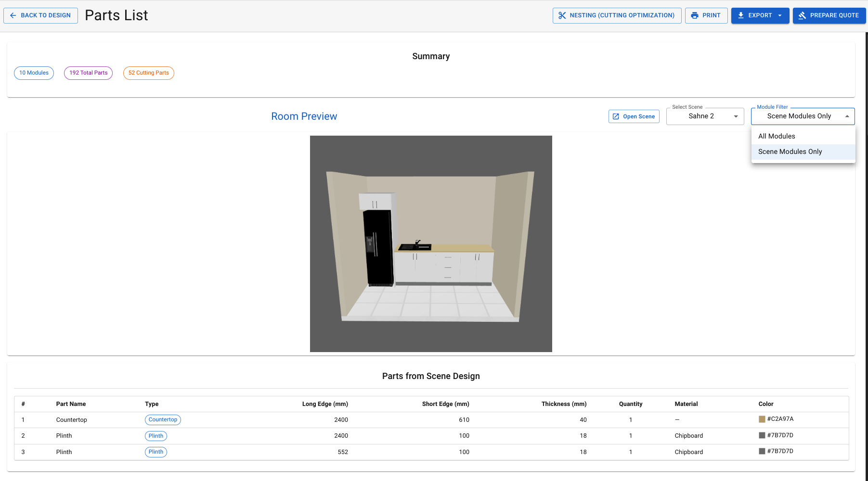Click the Material column header
The image size is (868, 481).
(686, 404)
